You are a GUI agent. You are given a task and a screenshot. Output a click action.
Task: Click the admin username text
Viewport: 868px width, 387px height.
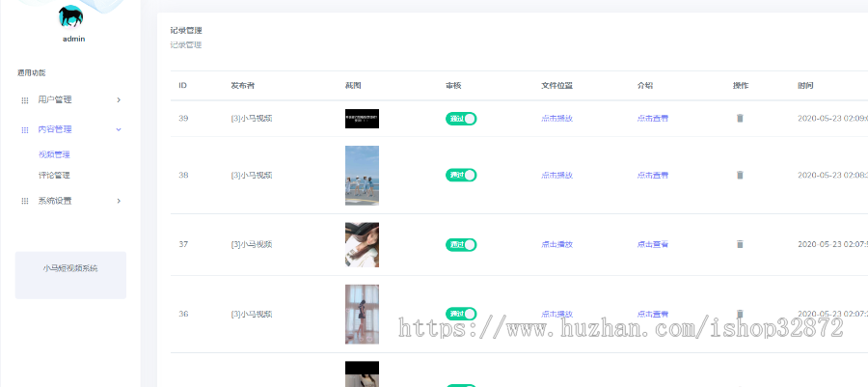click(x=73, y=39)
